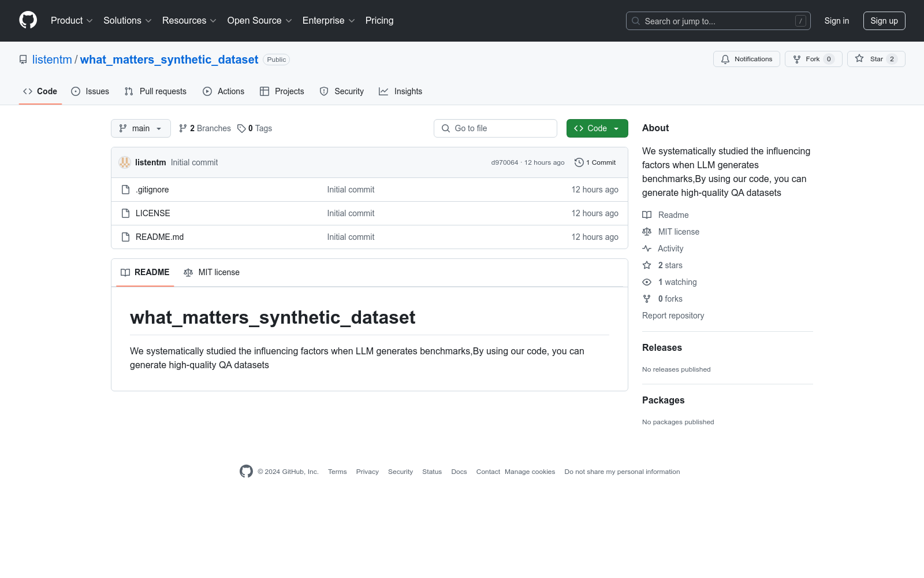Expand the Enterprise menu

point(329,21)
